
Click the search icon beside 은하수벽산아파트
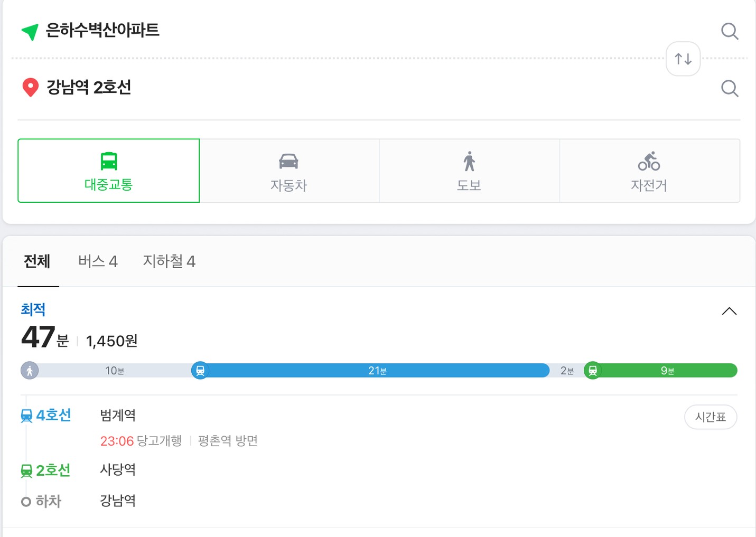729,31
